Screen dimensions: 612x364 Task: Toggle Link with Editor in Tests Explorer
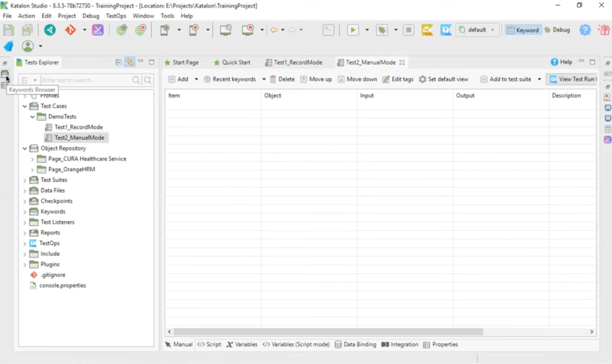click(x=130, y=62)
